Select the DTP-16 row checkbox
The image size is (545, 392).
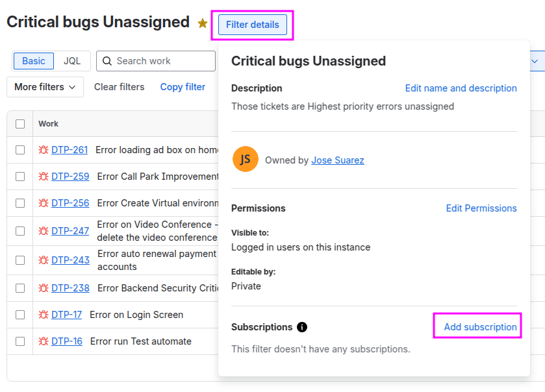coord(20,341)
